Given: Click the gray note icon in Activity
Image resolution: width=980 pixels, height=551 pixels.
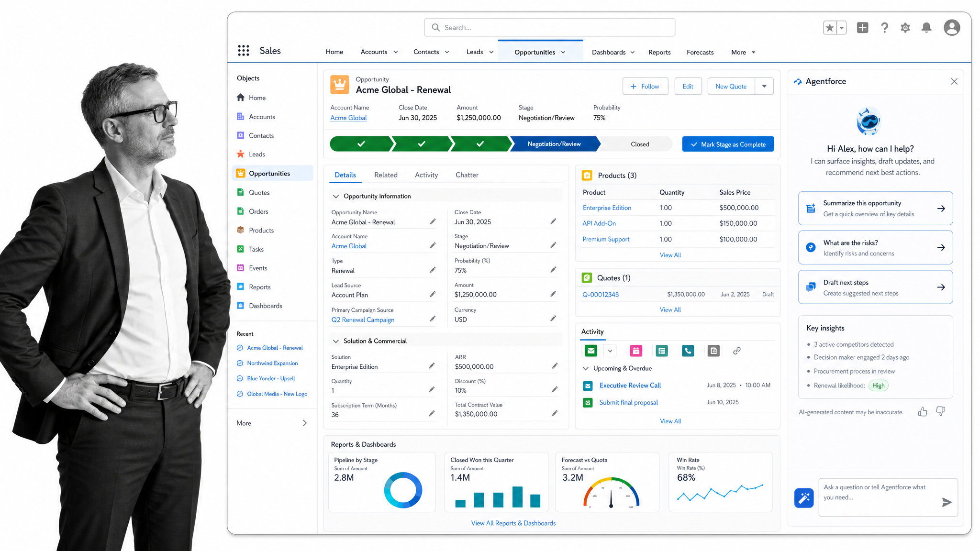Looking at the screenshot, I should (713, 351).
